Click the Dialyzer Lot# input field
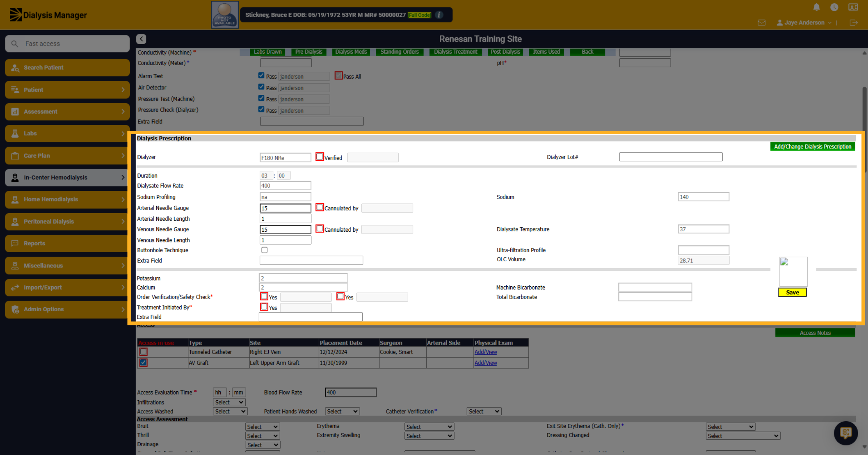868x455 pixels. [671, 157]
